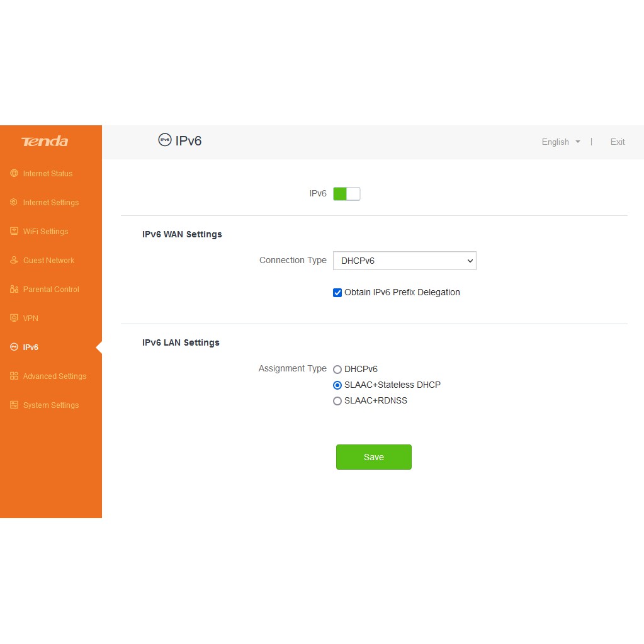Select the SLAAC+RDNSS radio option
644x644 pixels.
pyautogui.click(x=337, y=401)
